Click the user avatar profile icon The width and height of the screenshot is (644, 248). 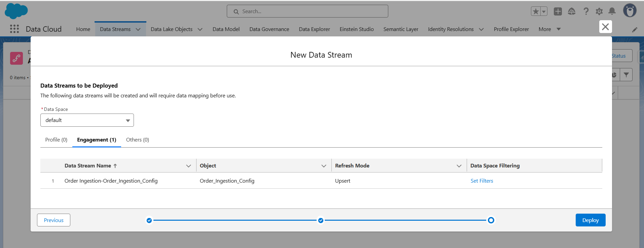pyautogui.click(x=630, y=11)
